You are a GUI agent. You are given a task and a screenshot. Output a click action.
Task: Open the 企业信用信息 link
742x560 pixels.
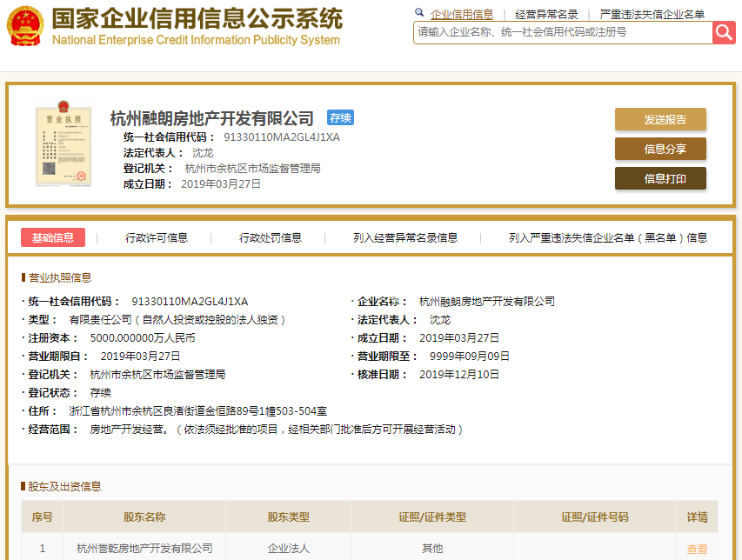(462, 15)
